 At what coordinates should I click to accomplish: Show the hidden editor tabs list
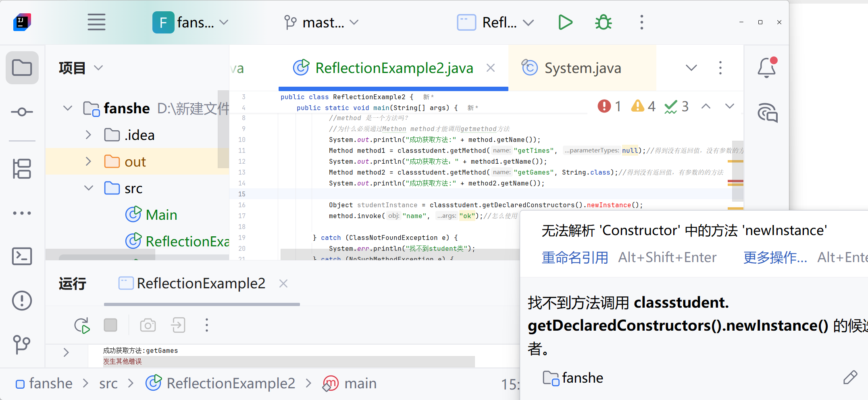[691, 68]
